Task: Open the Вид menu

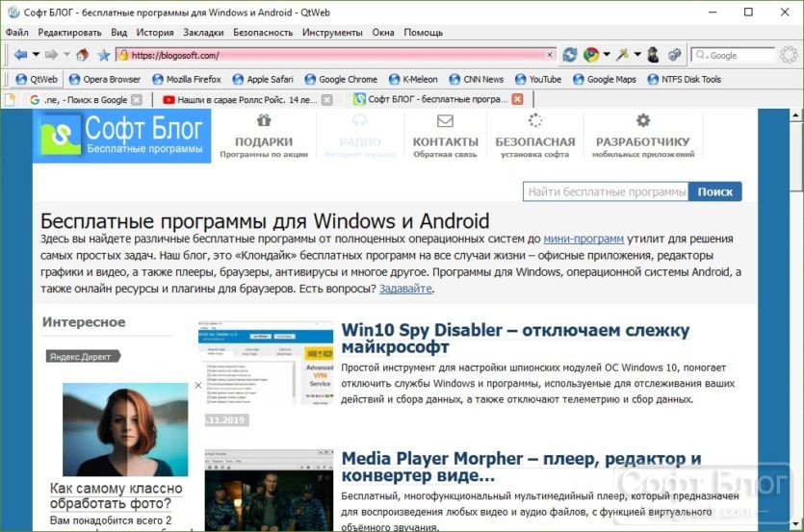Action: [119, 33]
